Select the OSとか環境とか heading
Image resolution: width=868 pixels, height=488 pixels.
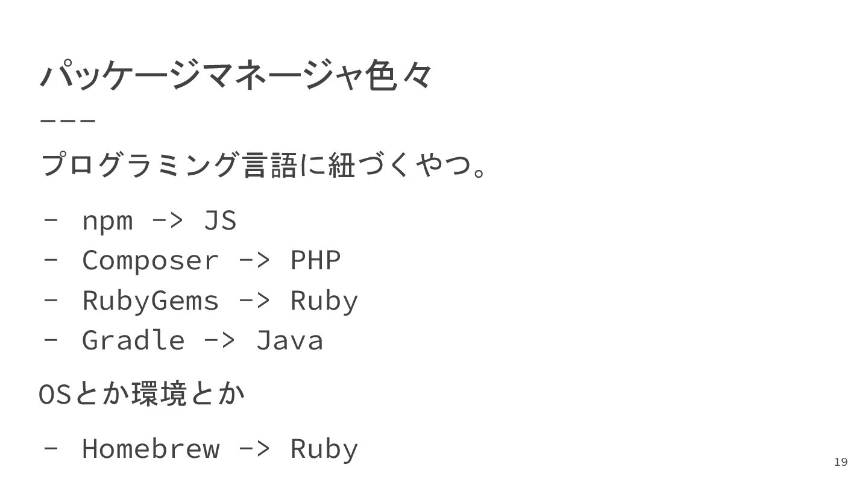142,394
